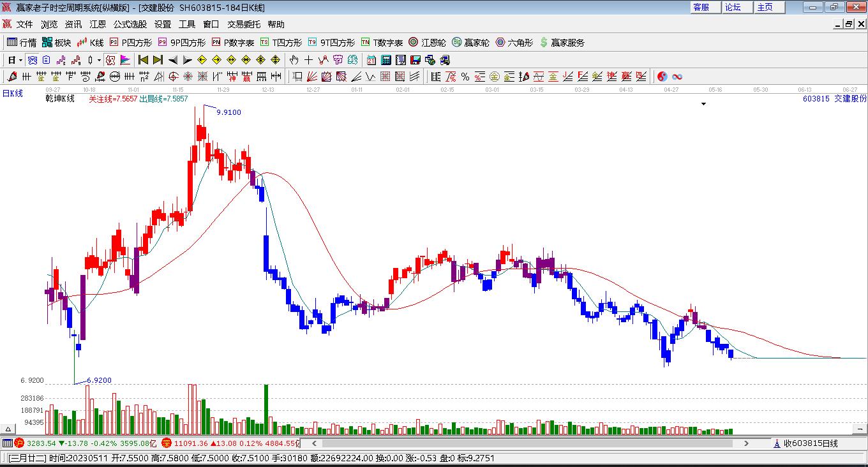
Task: Click Shenzhen index 11091.36 in status bar
Action: [191, 443]
